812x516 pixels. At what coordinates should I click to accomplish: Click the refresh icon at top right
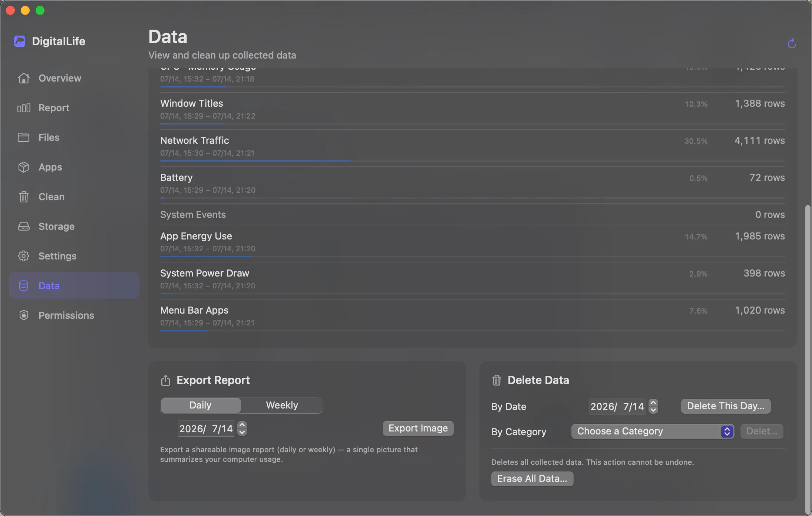(x=792, y=43)
